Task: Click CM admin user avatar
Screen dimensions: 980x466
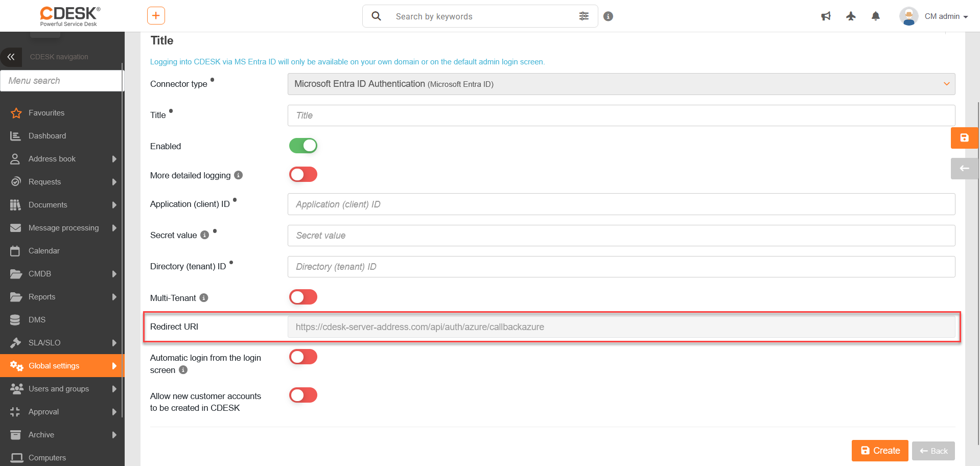Action: (x=908, y=16)
